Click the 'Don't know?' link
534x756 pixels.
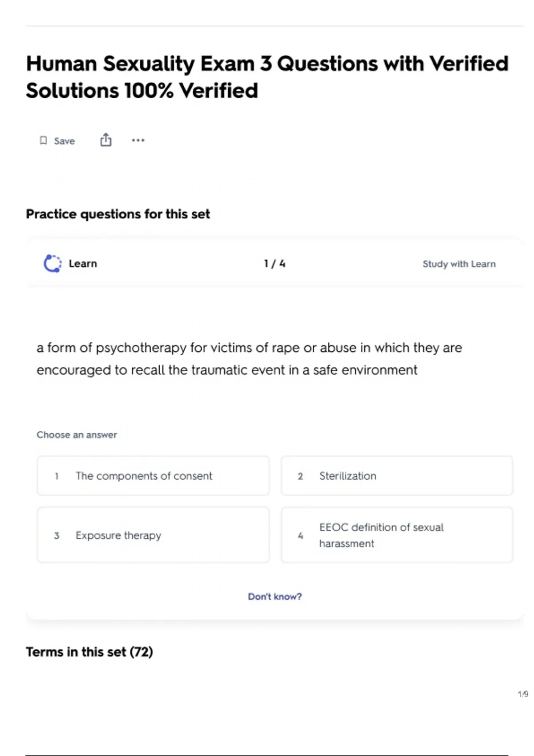[275, 596]
